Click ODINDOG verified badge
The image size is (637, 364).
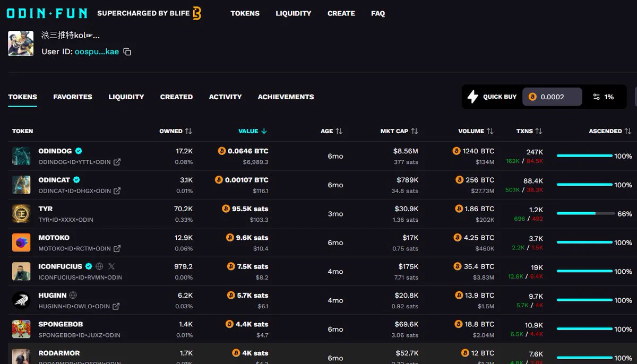[x=79, y=151]
